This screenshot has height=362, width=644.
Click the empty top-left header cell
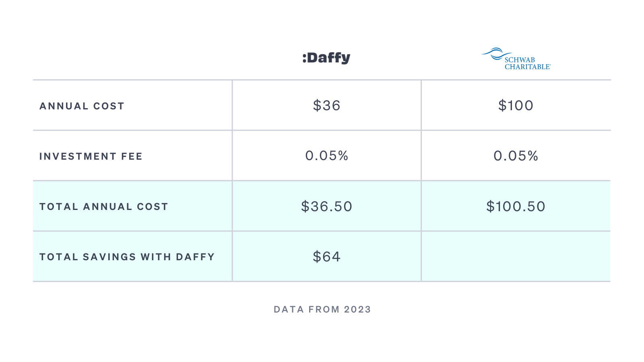click(x=132, y=56)
